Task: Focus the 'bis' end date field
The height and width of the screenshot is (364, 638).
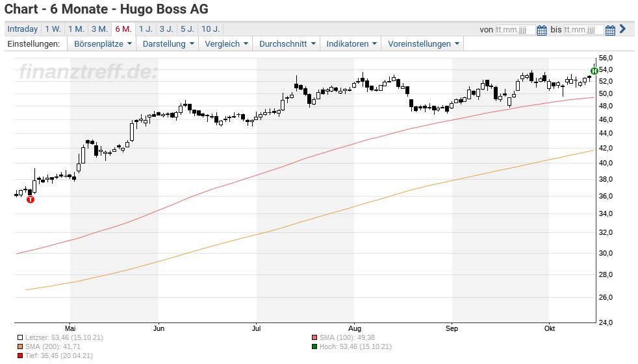Action: [583, 30]
